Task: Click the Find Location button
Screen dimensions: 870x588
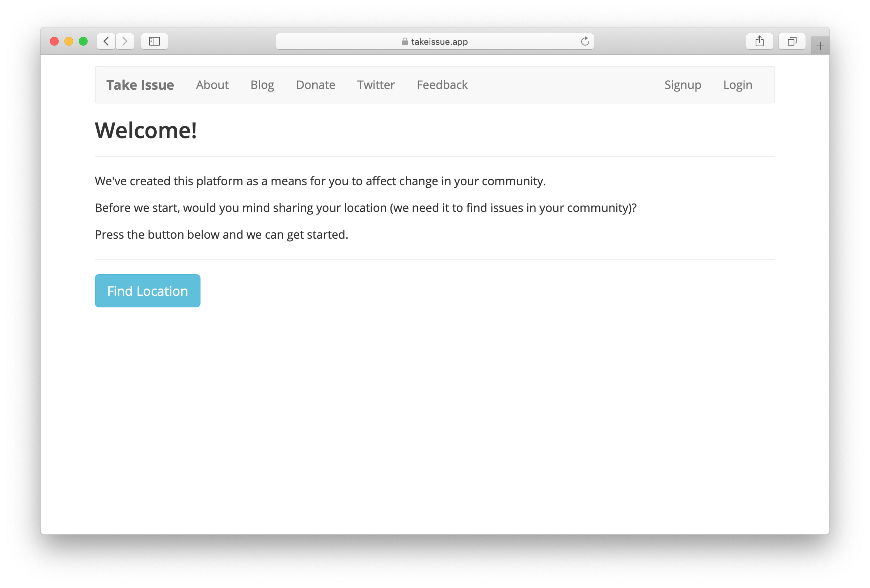Action: [x=147, y=291]
